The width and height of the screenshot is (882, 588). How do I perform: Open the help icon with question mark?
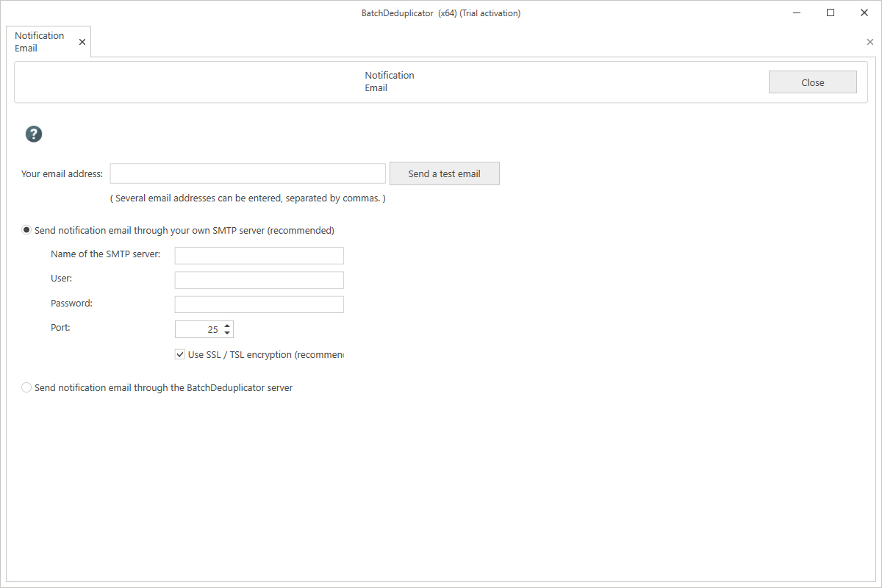33,134
